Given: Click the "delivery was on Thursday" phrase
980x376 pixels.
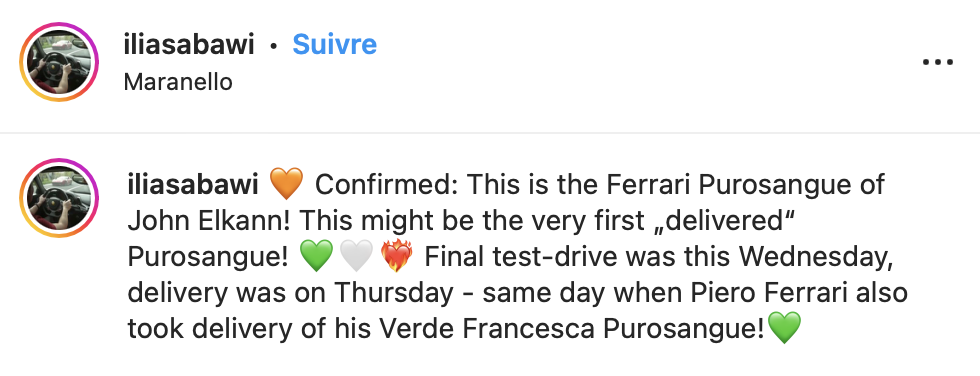Looking at the screenshot, I should click(x=291, y=293).
